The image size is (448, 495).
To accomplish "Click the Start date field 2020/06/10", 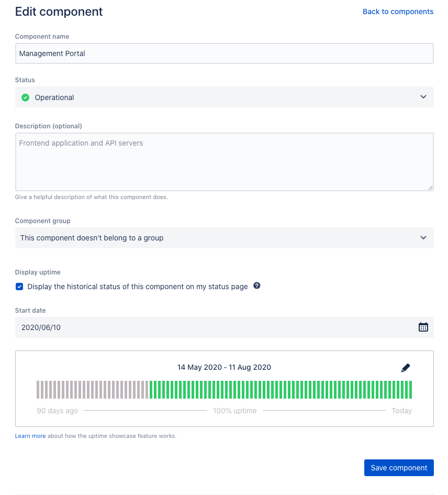I will pos(225,327).
